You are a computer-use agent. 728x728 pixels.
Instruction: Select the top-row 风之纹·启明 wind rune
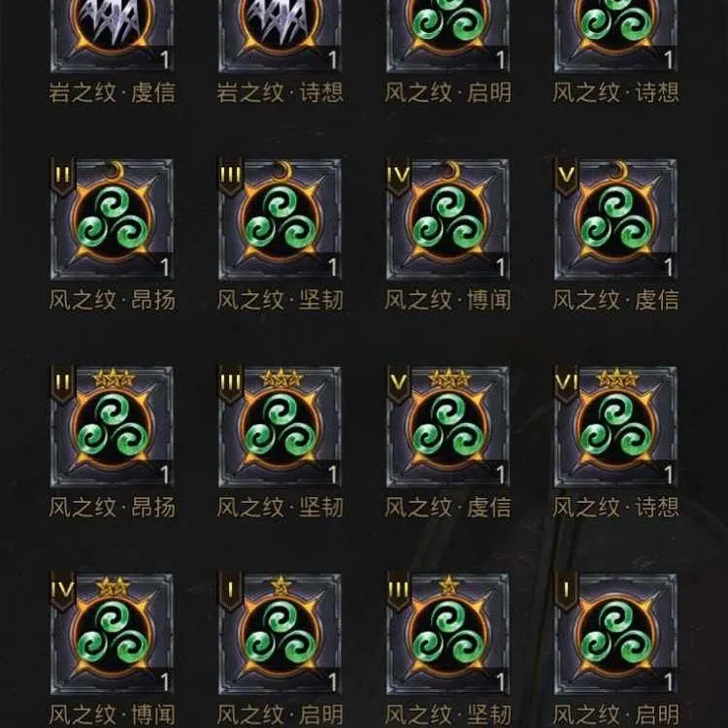pyautogui.click(x=447, y=36)
